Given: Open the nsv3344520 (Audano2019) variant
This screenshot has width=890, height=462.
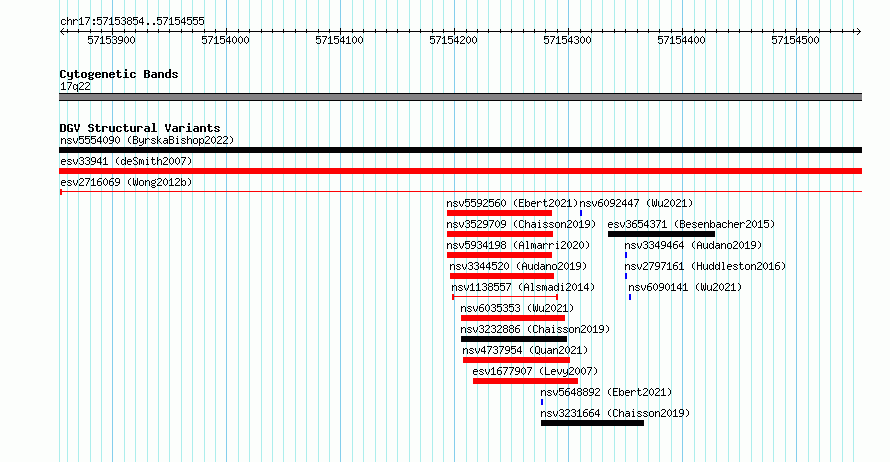Looking at the screenshot, I should tap(518, 266).
